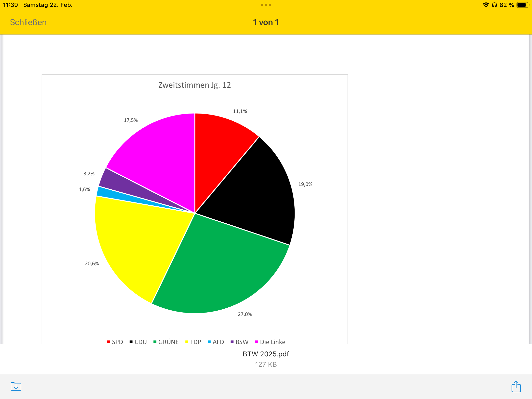Click the 'CDU' legend label
Viewport: 532px width, 399px height.
click(141, 342)
